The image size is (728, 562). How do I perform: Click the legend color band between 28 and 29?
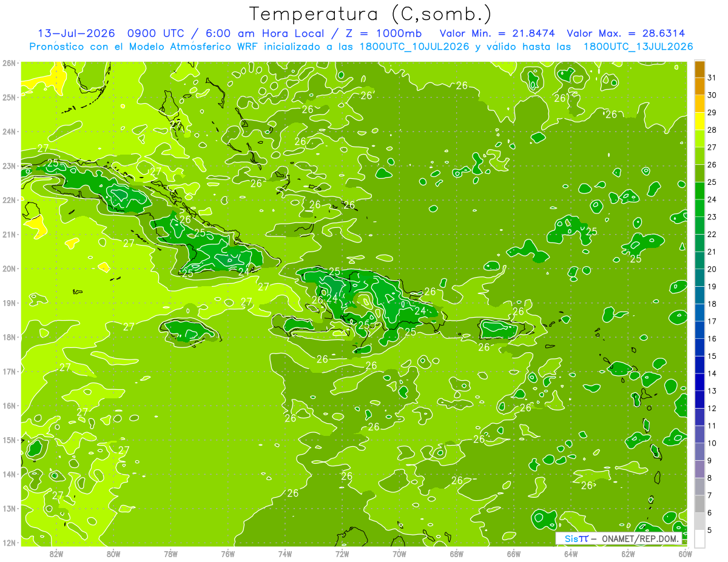699,121
